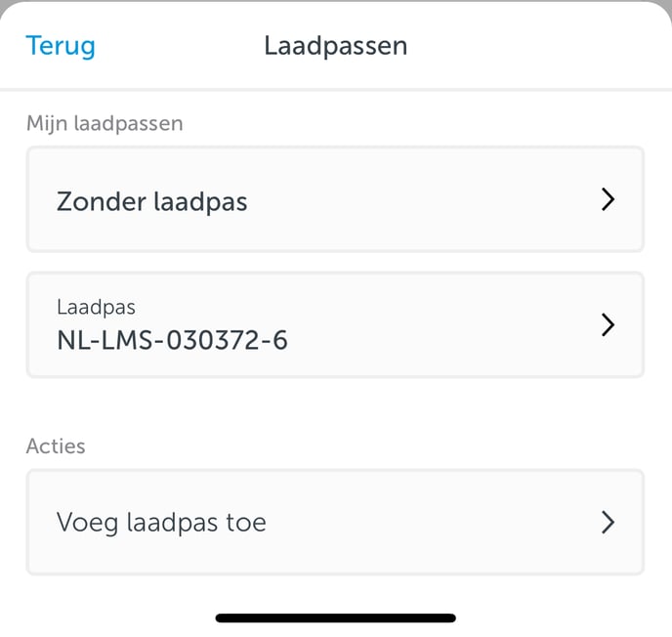This screenshot has height=637, width=672.
Task: Open the Zonder laadpas option
Action: [x=335, y=199]
